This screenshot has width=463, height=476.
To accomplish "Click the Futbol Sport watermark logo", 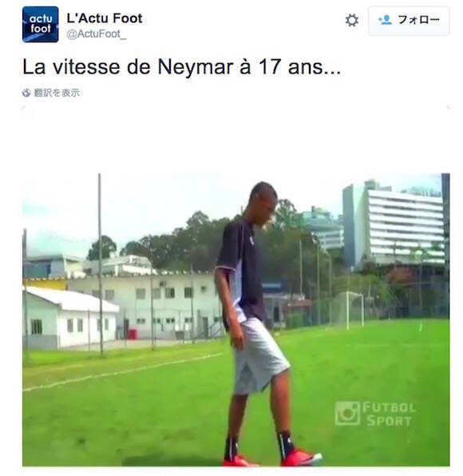I will click(x=375, y=414).
